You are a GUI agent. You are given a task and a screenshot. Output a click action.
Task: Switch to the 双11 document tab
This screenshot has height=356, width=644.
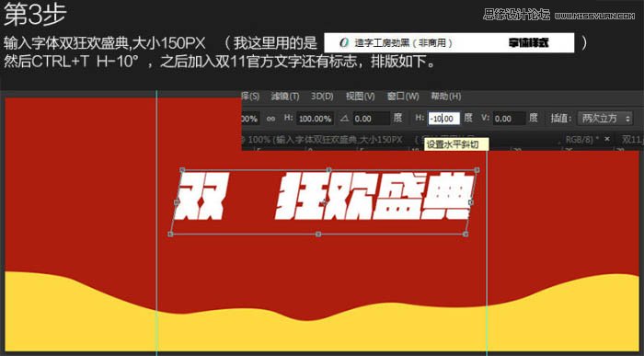[632, 140]
